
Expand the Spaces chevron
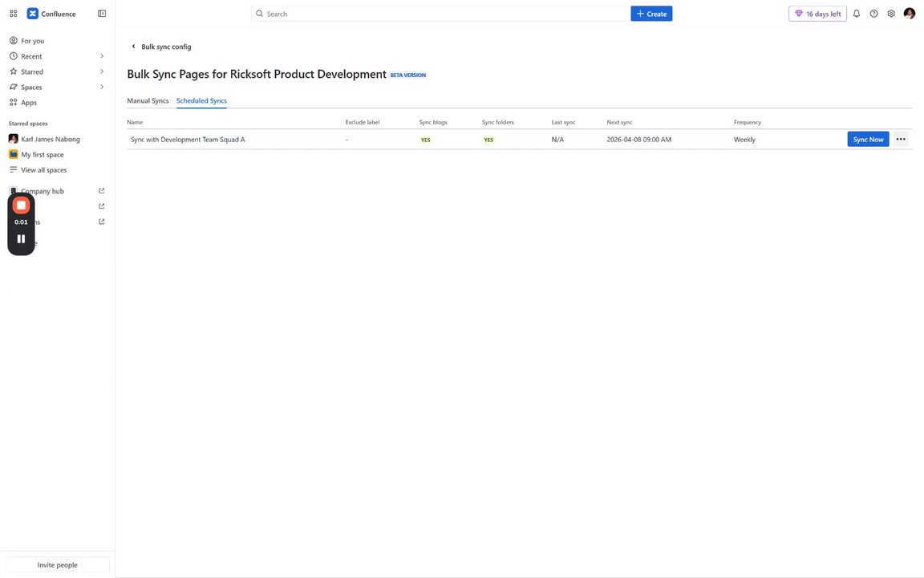click(x=101, y=87)
